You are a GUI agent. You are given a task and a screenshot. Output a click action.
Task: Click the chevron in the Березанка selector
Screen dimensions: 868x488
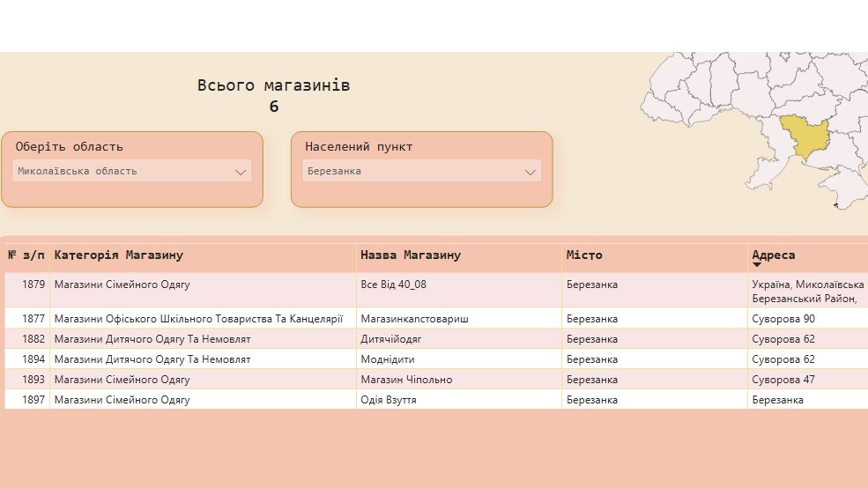tap(530, 173)
